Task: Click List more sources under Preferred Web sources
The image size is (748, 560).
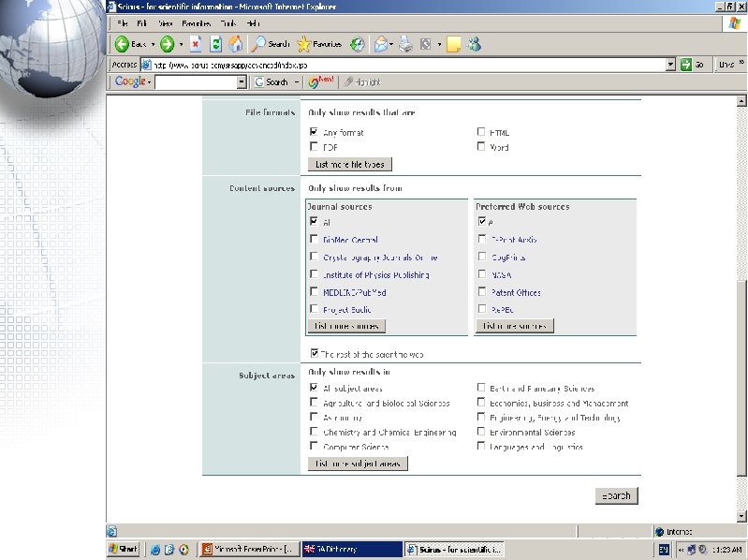Action: 514,326
